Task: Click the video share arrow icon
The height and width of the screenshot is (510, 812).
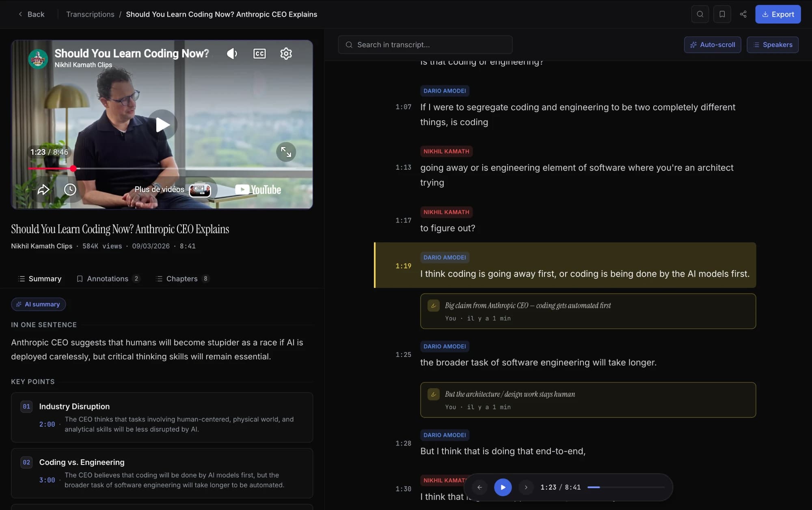Action: [43, 190]
